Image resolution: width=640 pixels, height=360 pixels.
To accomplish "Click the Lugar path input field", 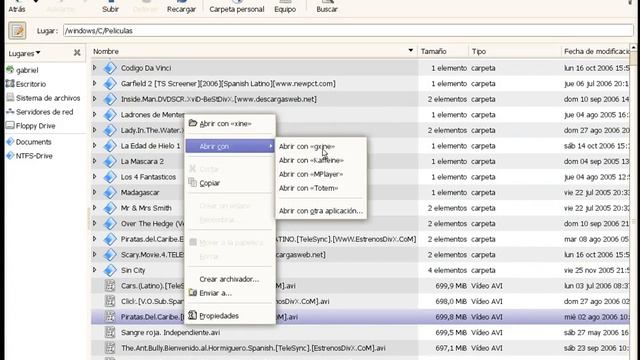I will tap(348, 31).
